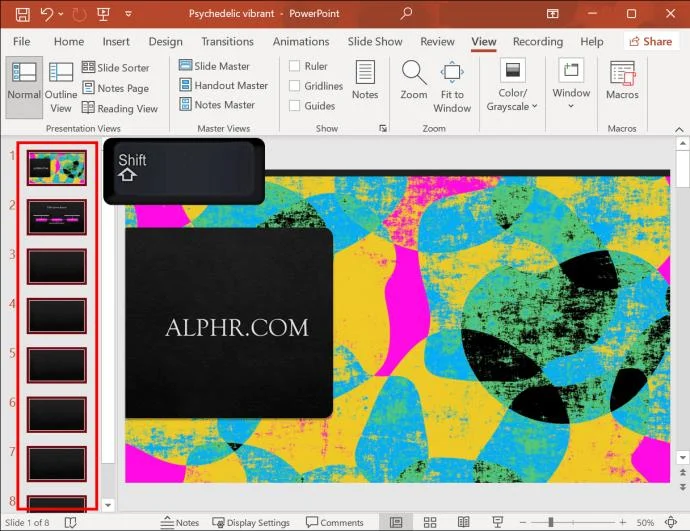
Task: Switch to Outline View
Action: click(x=61, y=87)
